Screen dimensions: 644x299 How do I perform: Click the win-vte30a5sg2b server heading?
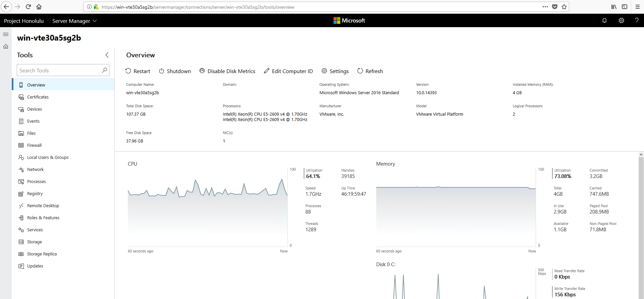click(49, 38)
